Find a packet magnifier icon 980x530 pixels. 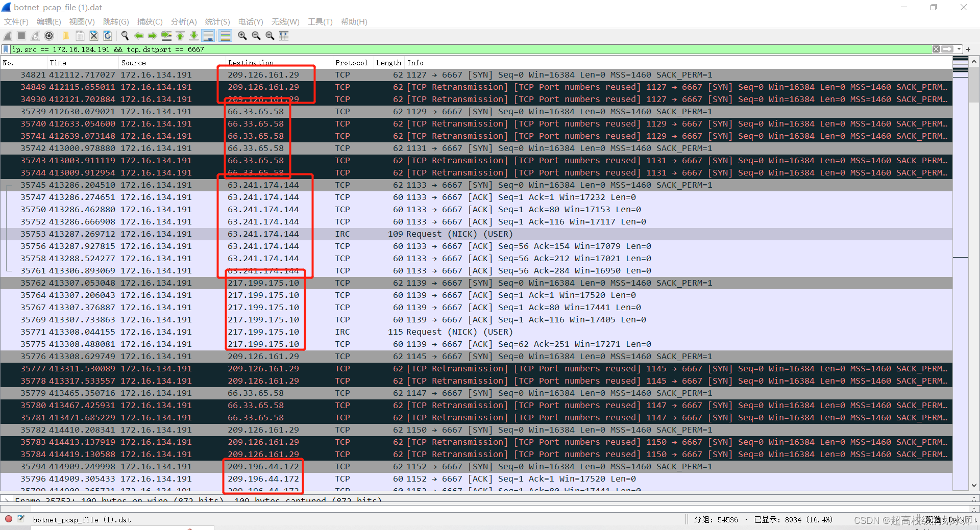[x=125, y=36]
